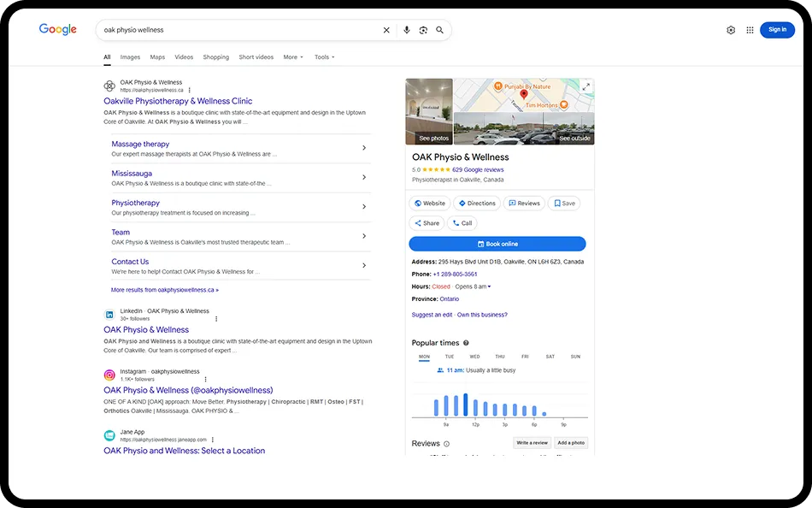This screenshot has width=812, height=508.
Task: Select the All results tab
Action: click(x=107, y=57)
